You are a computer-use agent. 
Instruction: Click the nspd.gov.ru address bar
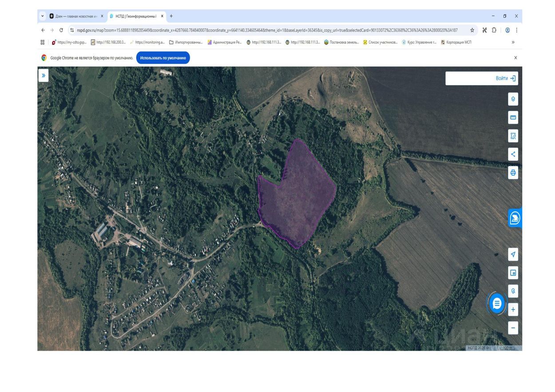[266, 30]
